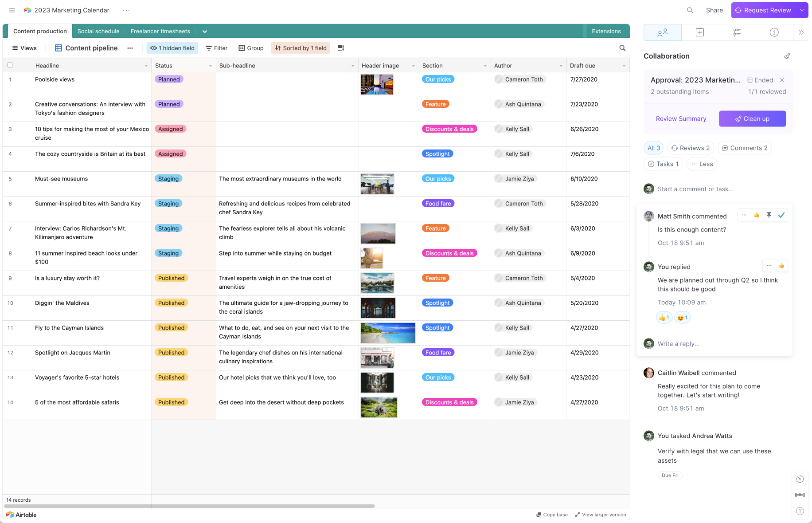
Task: Click the search icon in the top bar
Action: (690, 10)
